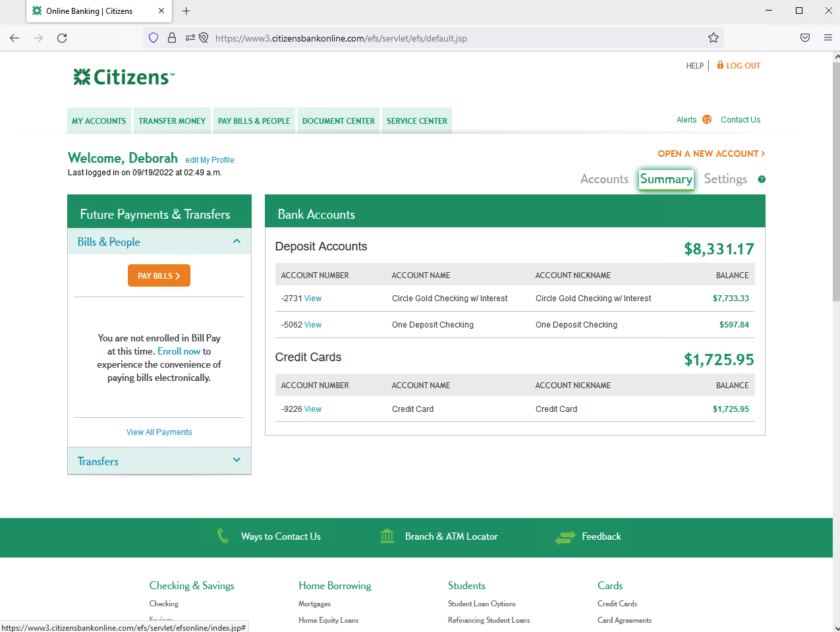View account ending -2731
The image size is (840, 632).
coord(313,299)
